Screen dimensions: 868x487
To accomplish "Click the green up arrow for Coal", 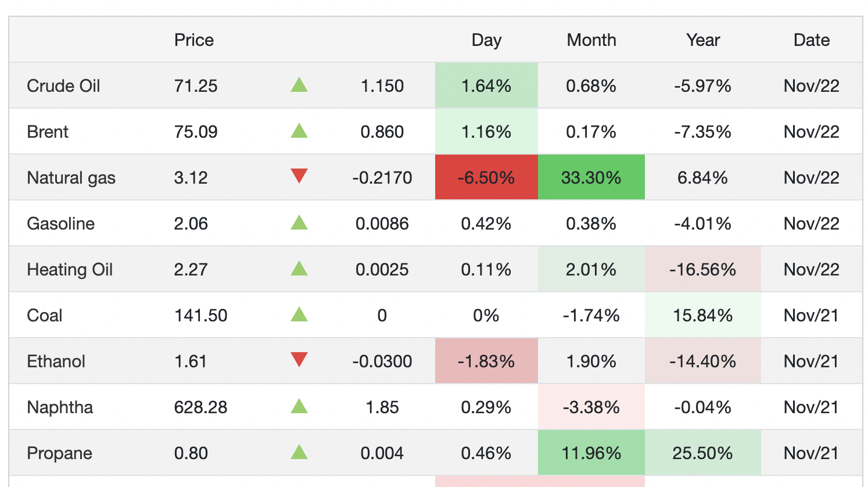I will [299, 314].
